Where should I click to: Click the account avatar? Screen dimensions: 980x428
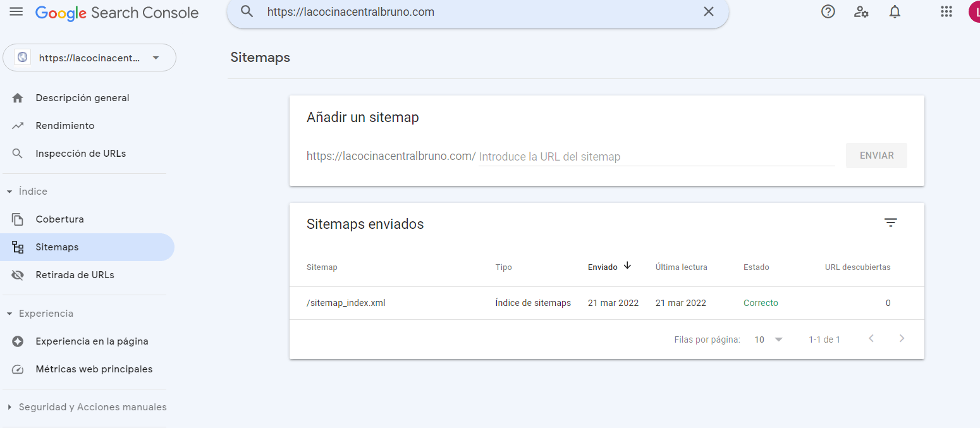point(974,11)
